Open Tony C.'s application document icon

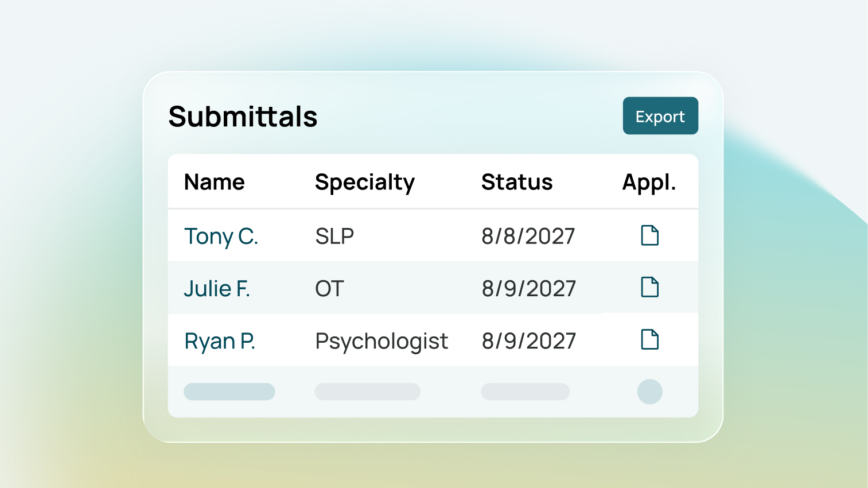click(x=649, y=235)
